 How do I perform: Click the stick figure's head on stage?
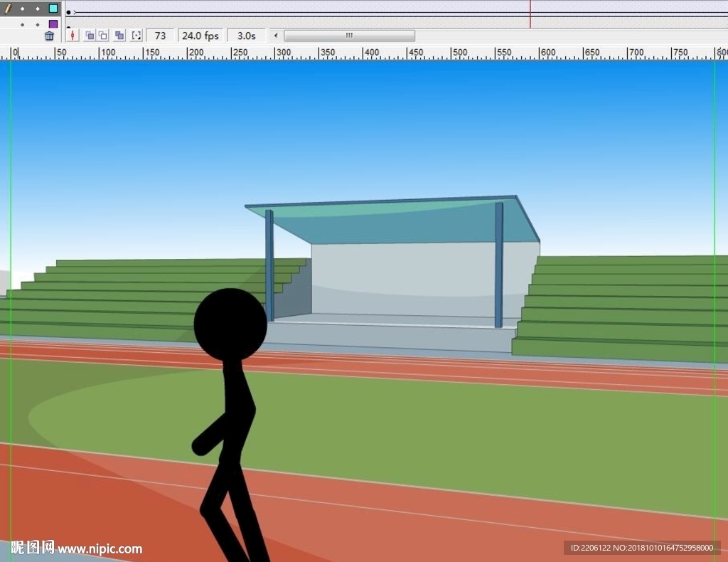(230, 324)
